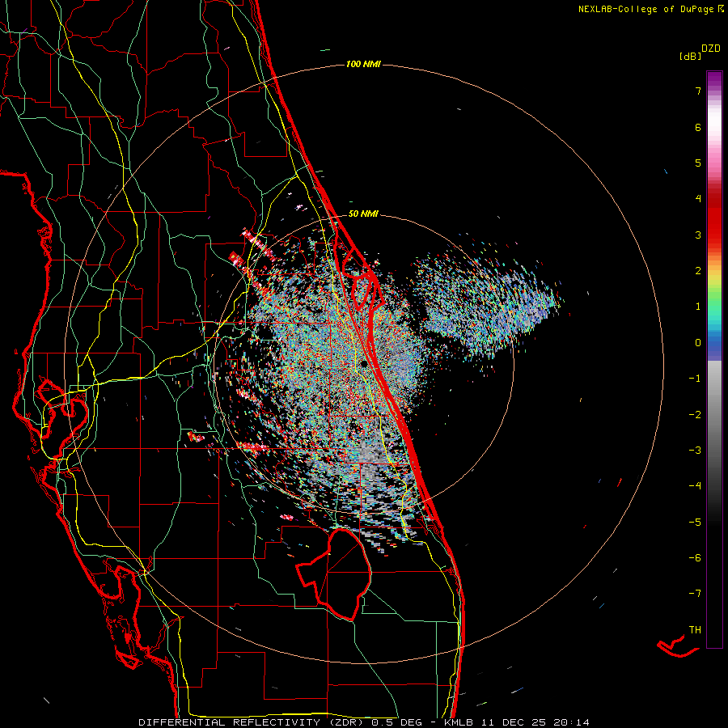The height and width of the screenshot is (728, 728).
Task: Click the 7 dB tick label on scale
Action: tap(698, 91)
